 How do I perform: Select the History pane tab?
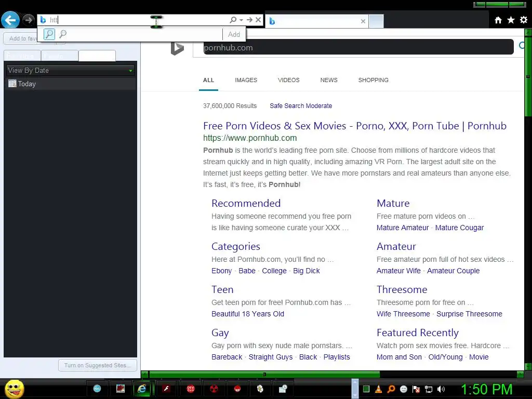tap(97, 56)
